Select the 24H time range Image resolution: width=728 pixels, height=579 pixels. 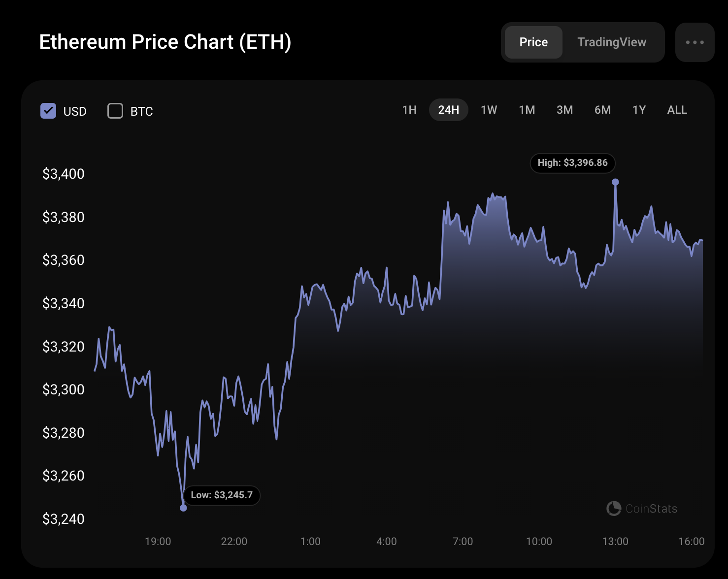448,110
